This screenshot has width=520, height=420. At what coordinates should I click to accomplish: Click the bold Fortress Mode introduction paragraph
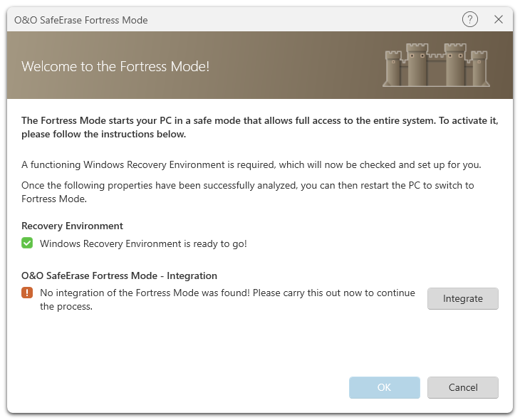pyautogui.click(x=259, y=127)
